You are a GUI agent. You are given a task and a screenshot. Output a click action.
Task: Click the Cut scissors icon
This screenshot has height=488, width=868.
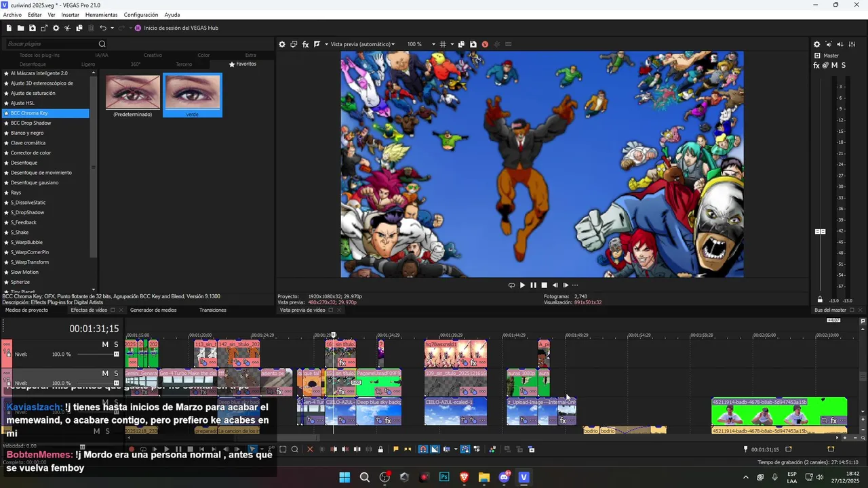(x=68, y=28)
